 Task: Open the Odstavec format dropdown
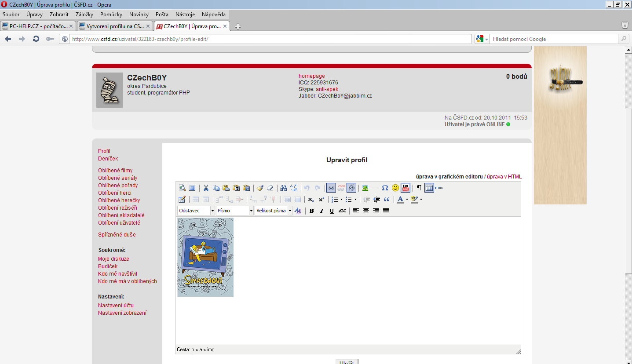pos(196,211)
